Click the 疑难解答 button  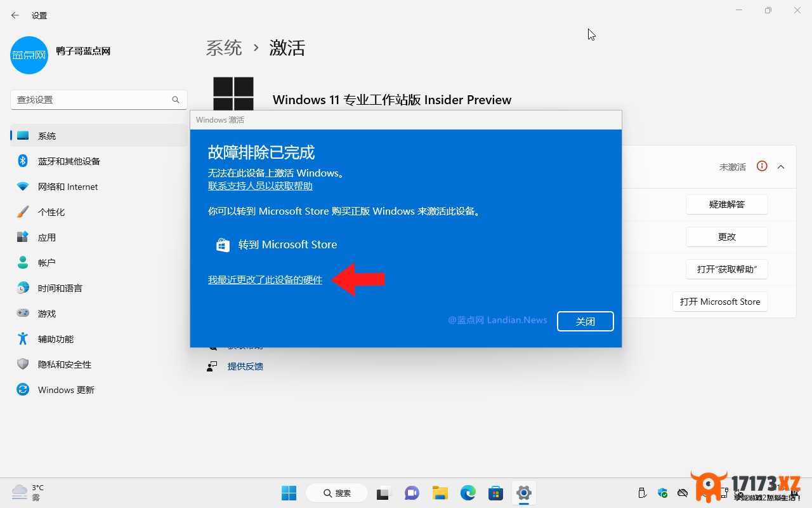[727, 204]
